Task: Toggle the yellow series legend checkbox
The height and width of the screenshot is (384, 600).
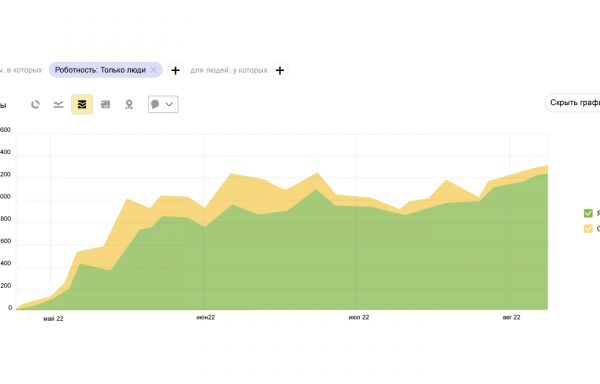Action: 588,229
